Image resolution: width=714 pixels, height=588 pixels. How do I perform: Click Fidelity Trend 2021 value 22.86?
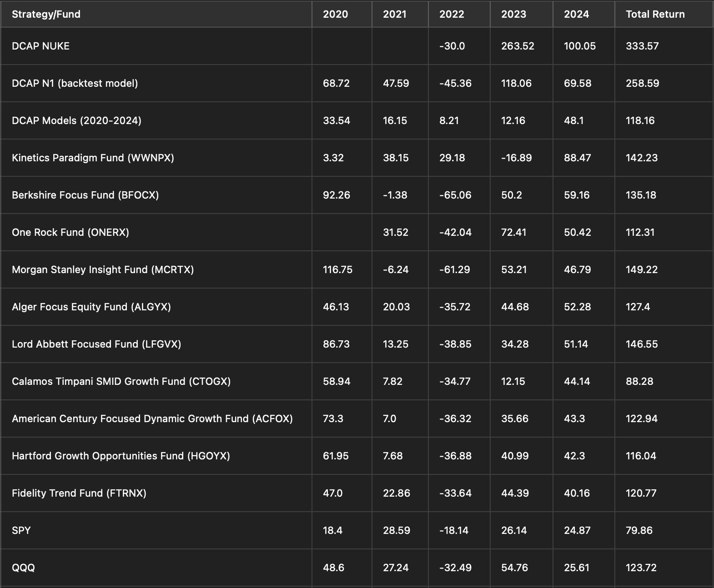pyautogui.click(x=397, y=493)
